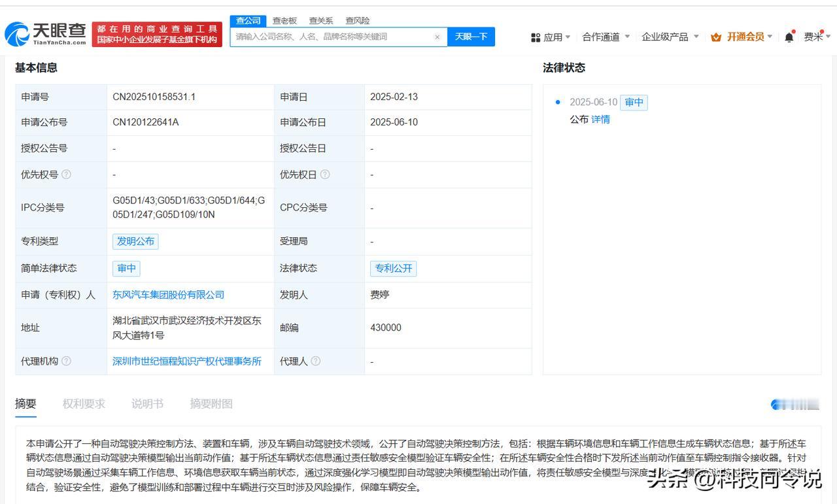Click inventor name 费婷
Image resolution: width=837 pixels, height=504 pixels.
point(380,295)
